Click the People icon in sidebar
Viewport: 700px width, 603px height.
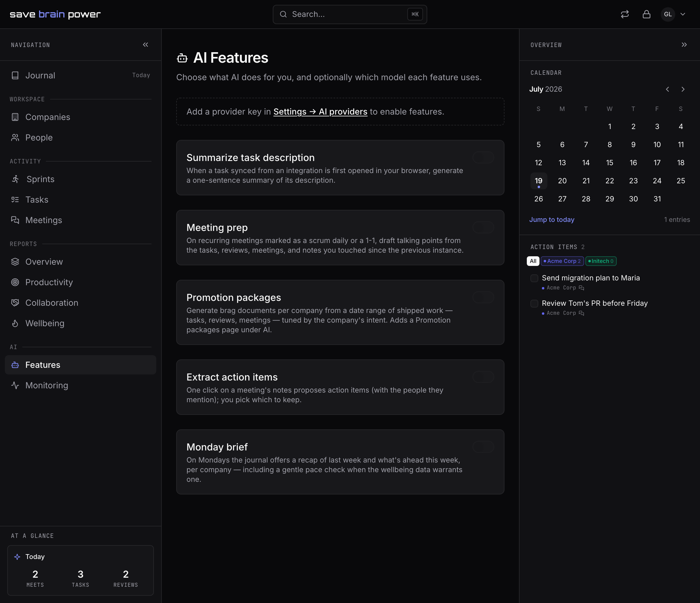(15, 137)
